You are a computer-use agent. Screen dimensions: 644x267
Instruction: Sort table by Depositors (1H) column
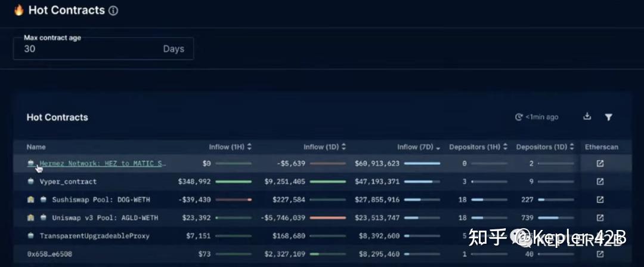coord(478,147)
